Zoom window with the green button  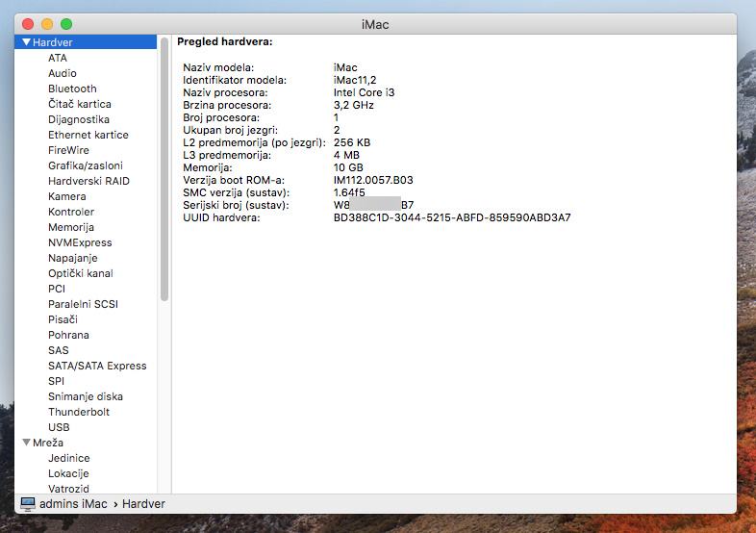pyautogui.click(x=66, y=24)
